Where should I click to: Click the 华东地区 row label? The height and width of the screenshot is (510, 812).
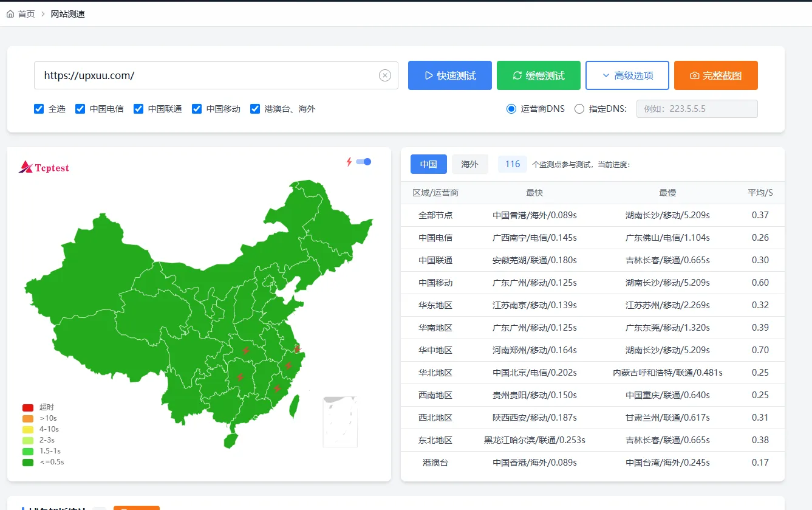[435, 305]
